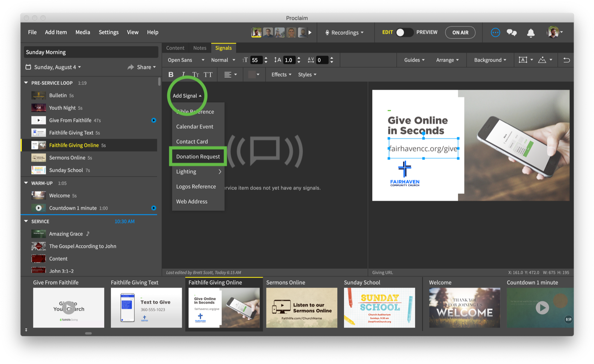Expand the Lighting submenu
594x364 pixels.
(198, 171)
